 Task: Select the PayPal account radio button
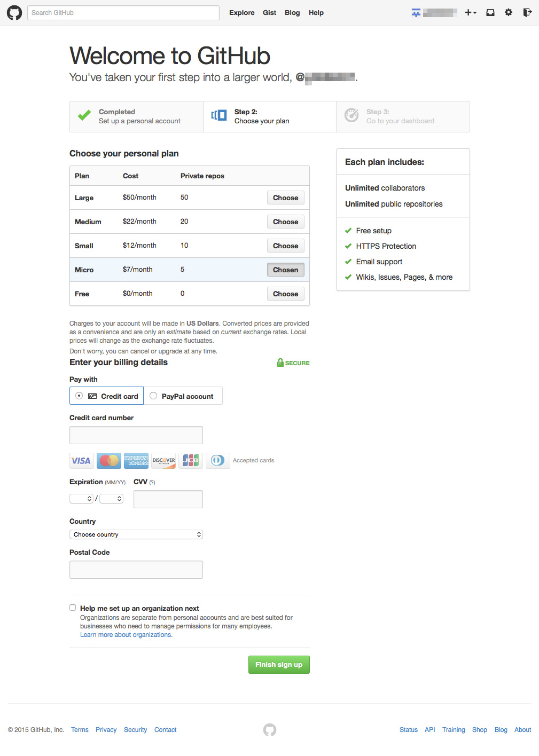coord(153,396)
